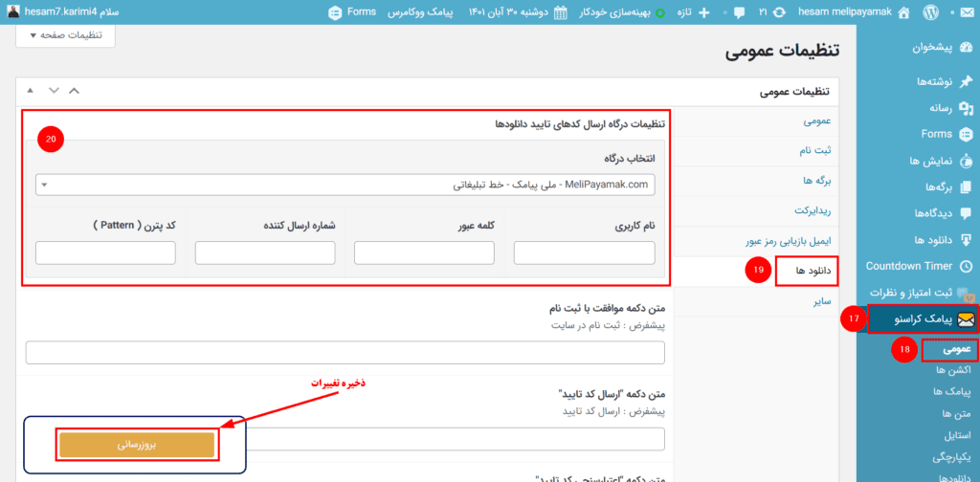The width and height of the screenshot is (980, 482).
Task: Click the Forms icon in the sidebar
Action: pyautogui.click(x=966, y=134)
